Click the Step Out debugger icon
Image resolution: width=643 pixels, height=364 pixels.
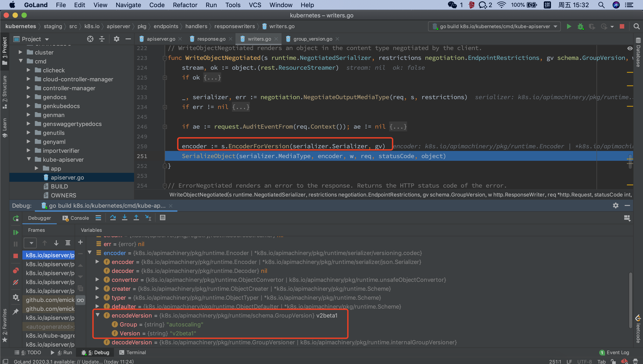136,218
